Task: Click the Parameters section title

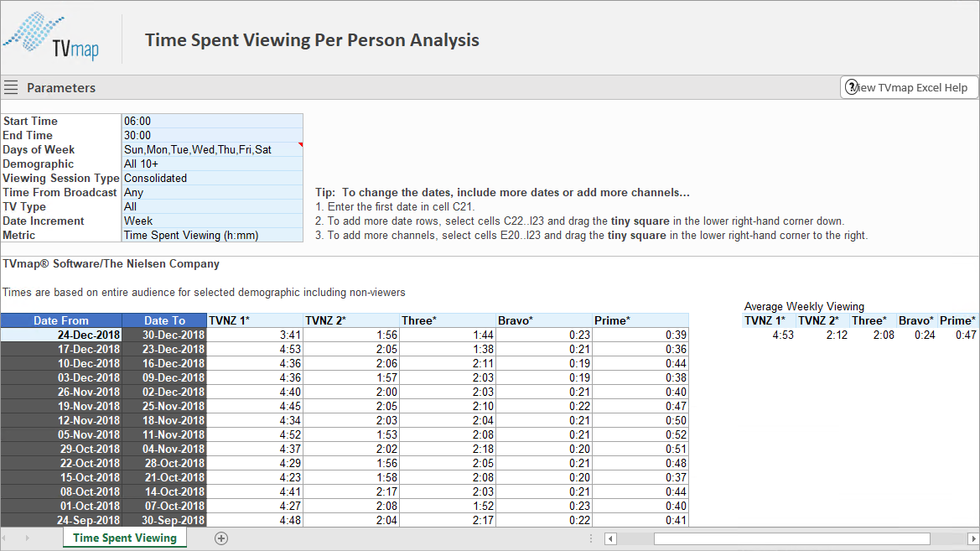Action: [61, 87]
